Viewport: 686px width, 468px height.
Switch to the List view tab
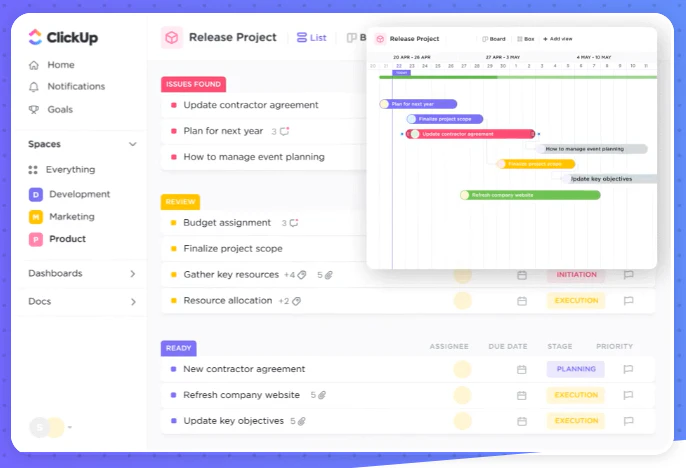tap(312, 38)
